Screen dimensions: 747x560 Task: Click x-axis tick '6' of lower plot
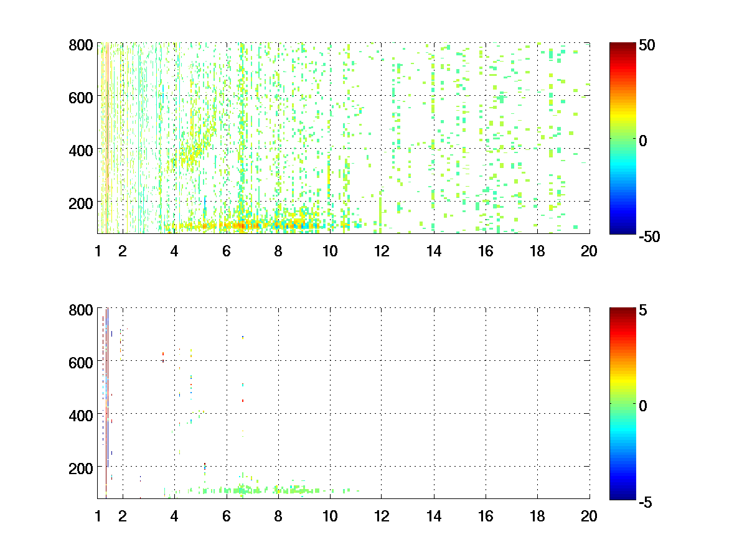pos(227,516)
